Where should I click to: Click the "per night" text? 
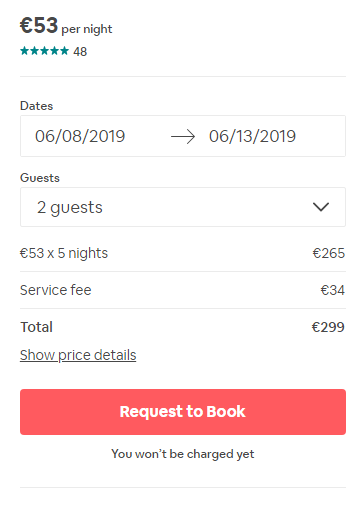click(x=87, y=29)
